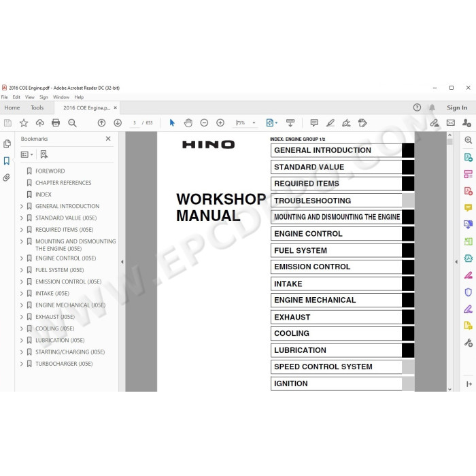This screenshot has width=476, height=476.
Task: Open the Edit menu
Action: click(16, 97)
